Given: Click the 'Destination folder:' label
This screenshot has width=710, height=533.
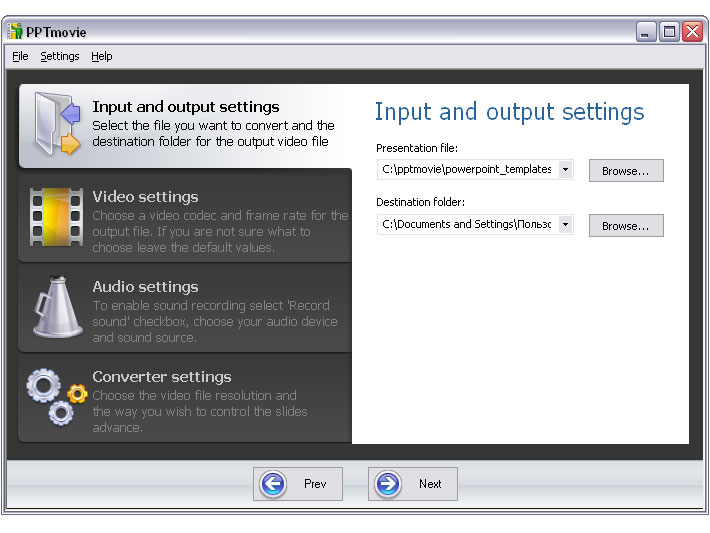Looking at the screenshot, I should (x=421, y=202).
